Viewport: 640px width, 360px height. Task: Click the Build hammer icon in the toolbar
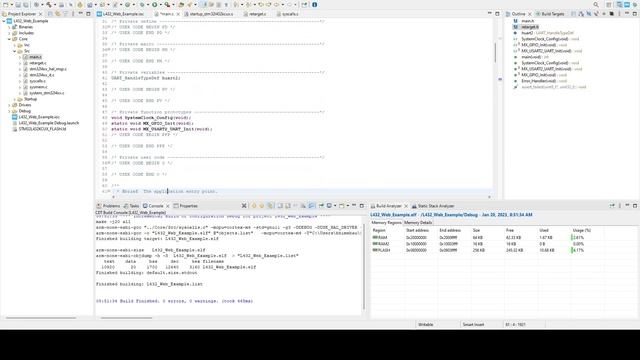tap(49, 4)
